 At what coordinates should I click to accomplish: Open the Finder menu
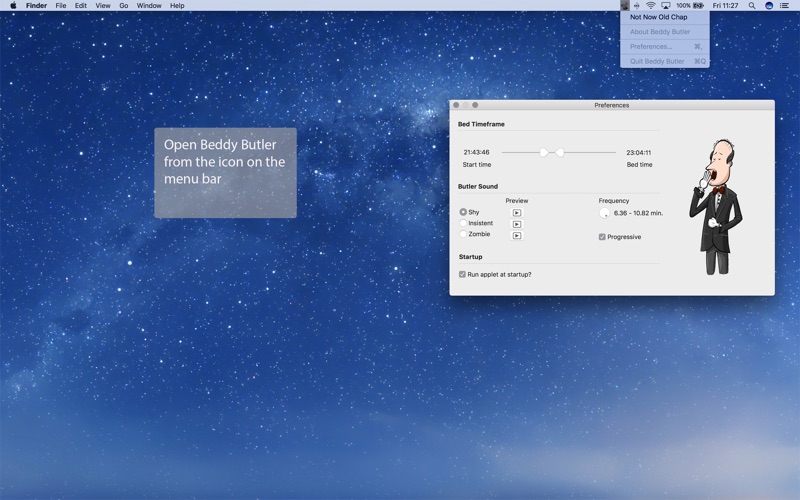36,6
